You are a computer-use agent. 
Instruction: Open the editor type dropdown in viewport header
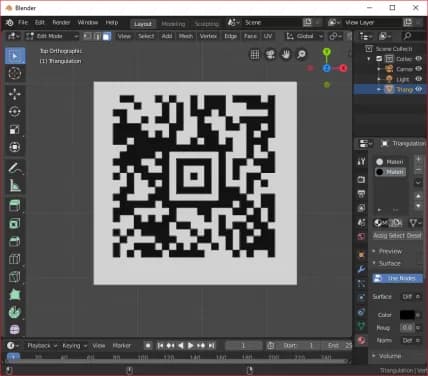[14, 36]
